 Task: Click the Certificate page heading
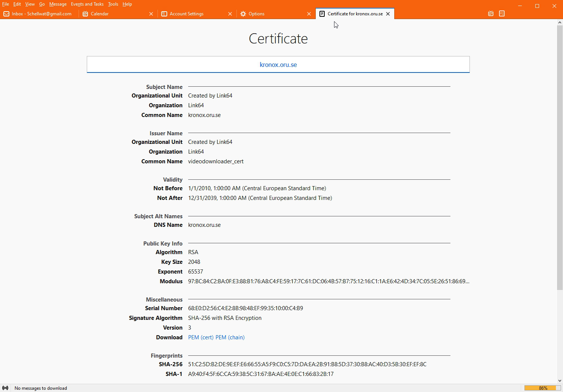click(x=278, y=38)
